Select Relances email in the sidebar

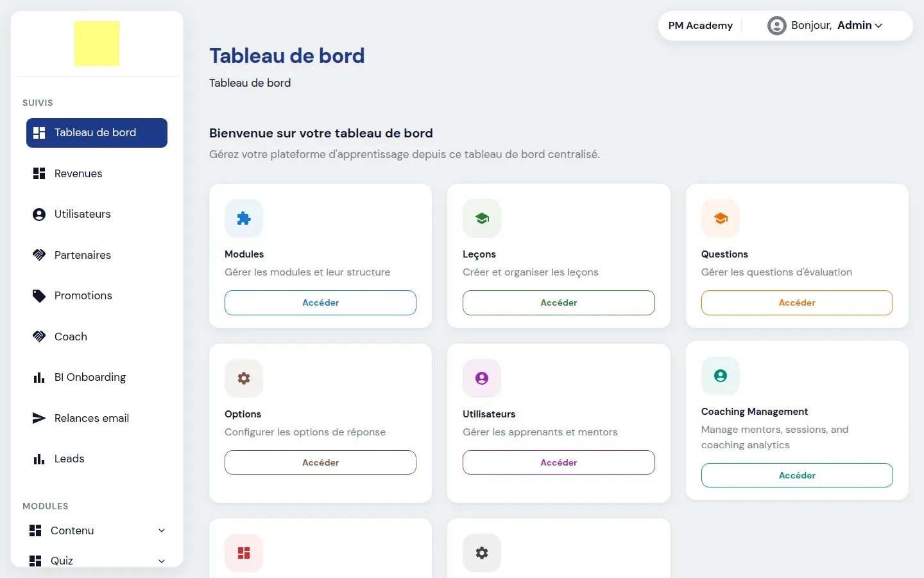(x=97, y=418)
